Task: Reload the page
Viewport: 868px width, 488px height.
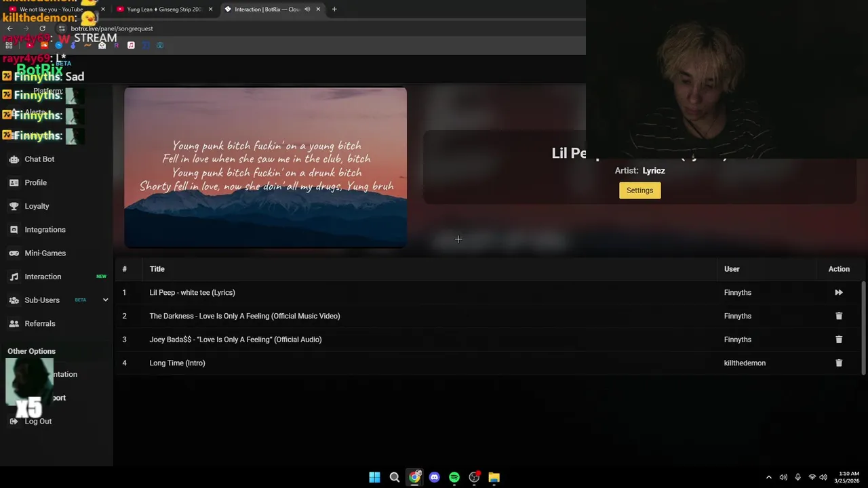Action: (42, 28)
